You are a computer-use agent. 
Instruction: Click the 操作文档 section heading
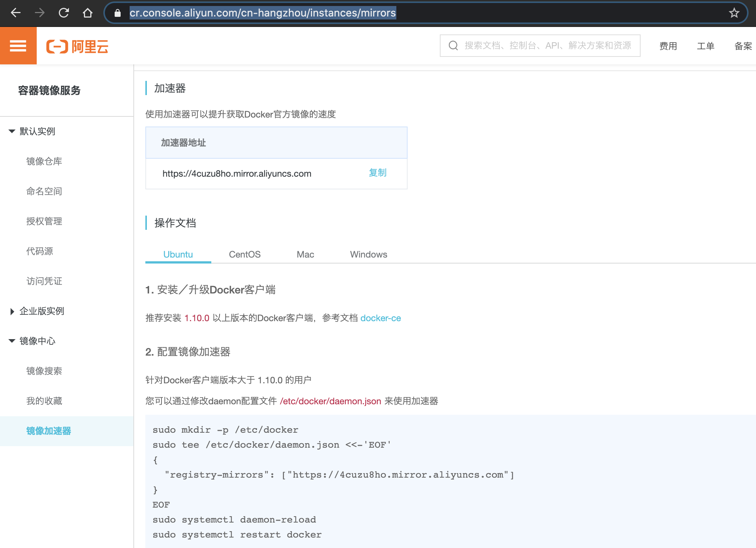pyautogui.click(x=175, y=223)
